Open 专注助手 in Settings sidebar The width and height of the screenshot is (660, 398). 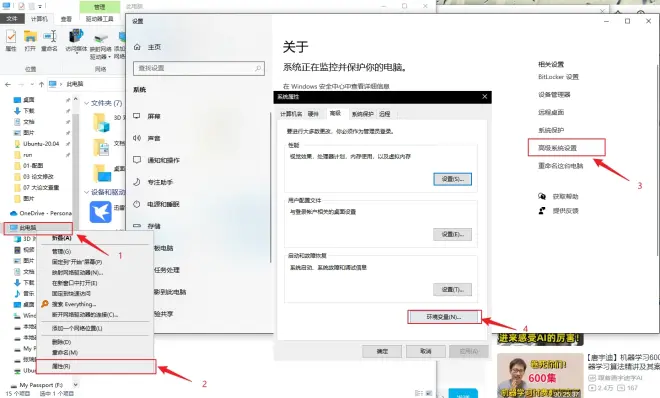pyautogui.click(x=160, y=182)
